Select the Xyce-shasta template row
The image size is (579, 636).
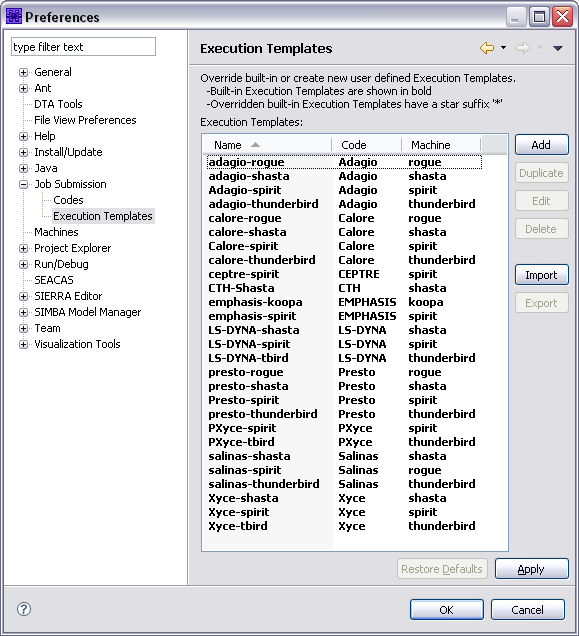pos(344,498)
